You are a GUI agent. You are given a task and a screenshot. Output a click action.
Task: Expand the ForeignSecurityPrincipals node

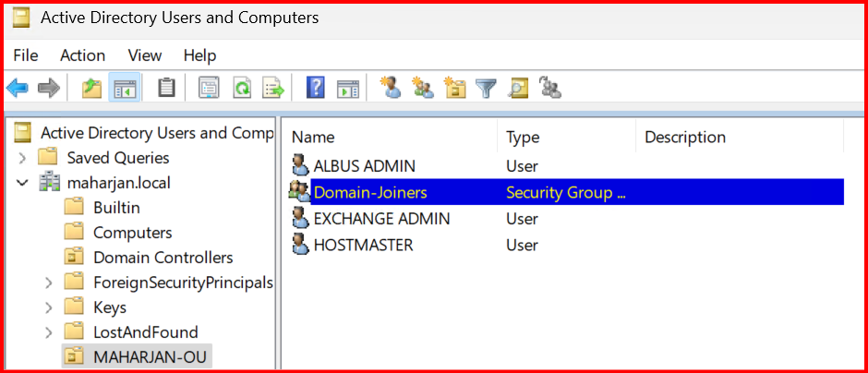pyautogui.click(x=48, y=283)
